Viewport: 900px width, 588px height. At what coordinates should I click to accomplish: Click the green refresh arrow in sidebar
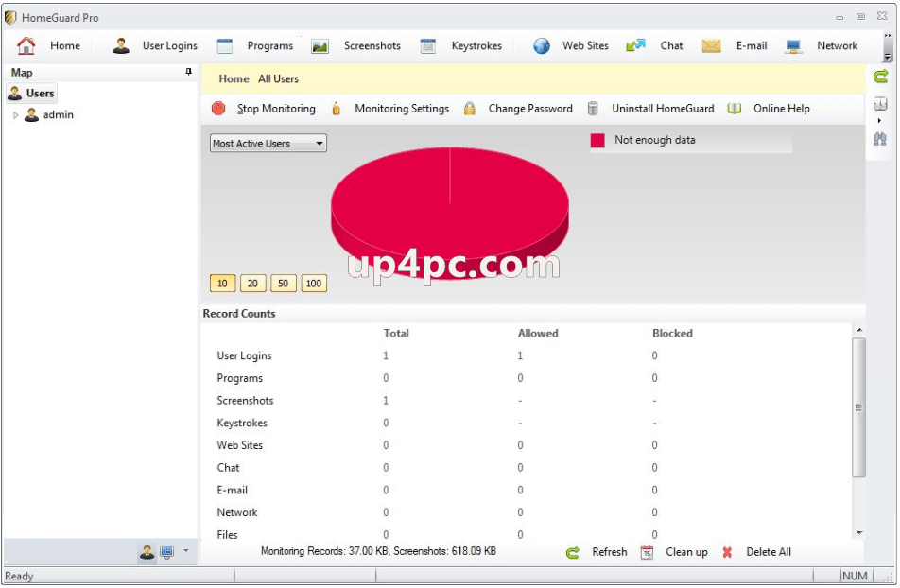[x=880, y=77]
